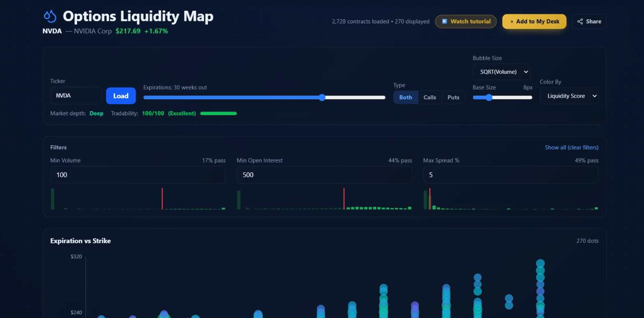
Task: Click Add to My Desk
Action: [534, 21]
